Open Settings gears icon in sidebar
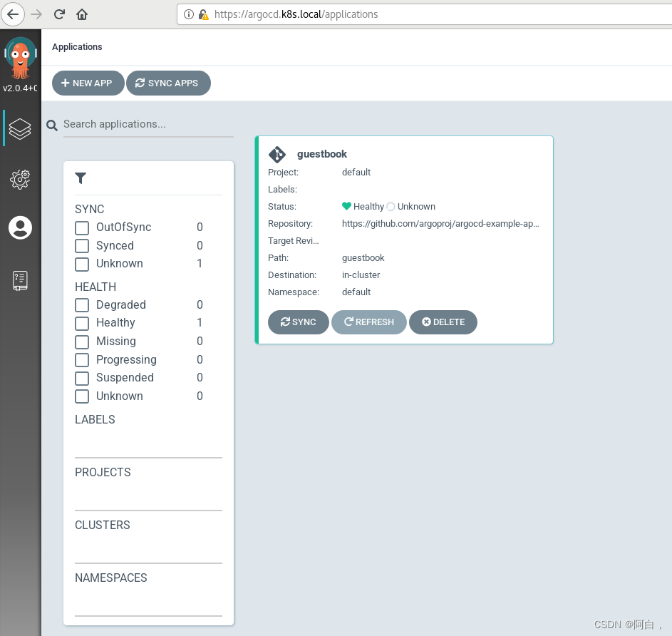672x636 pixels. tap(20, 179)
